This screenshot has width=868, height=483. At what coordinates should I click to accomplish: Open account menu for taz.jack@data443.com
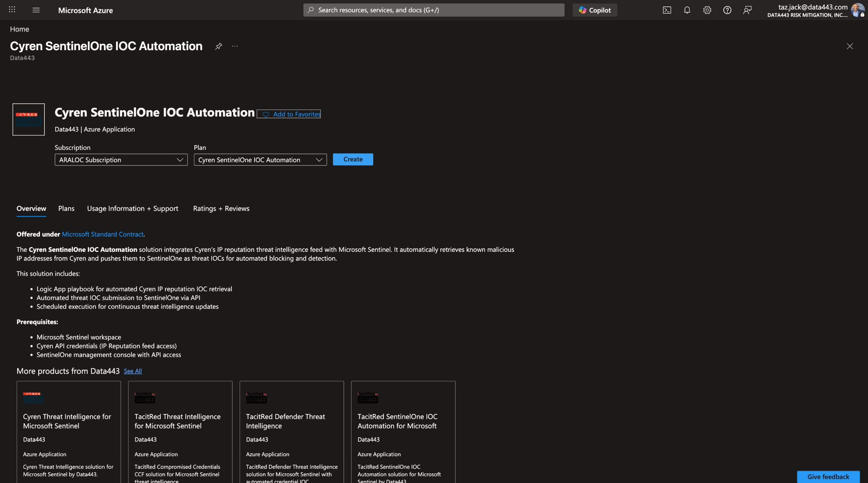[x=814, y=10]
